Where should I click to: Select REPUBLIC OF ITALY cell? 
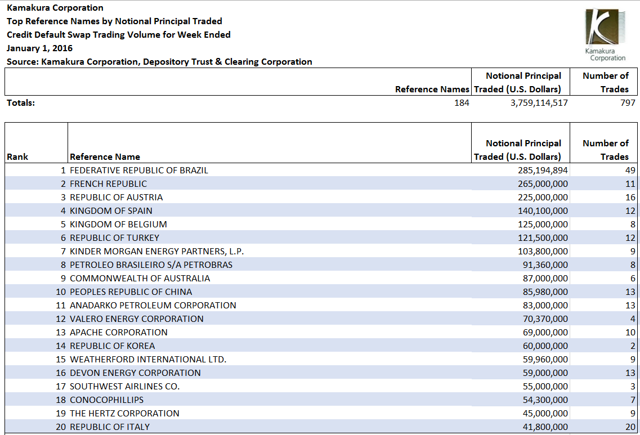tap(110, 426)
